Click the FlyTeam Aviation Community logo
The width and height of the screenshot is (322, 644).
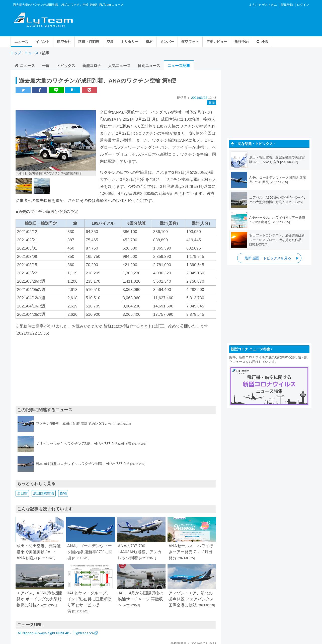point(43,20)
